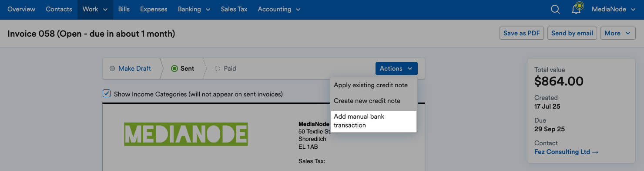
Task: Click the MEDIANODE logo on invoice
Action: [186, 134]
